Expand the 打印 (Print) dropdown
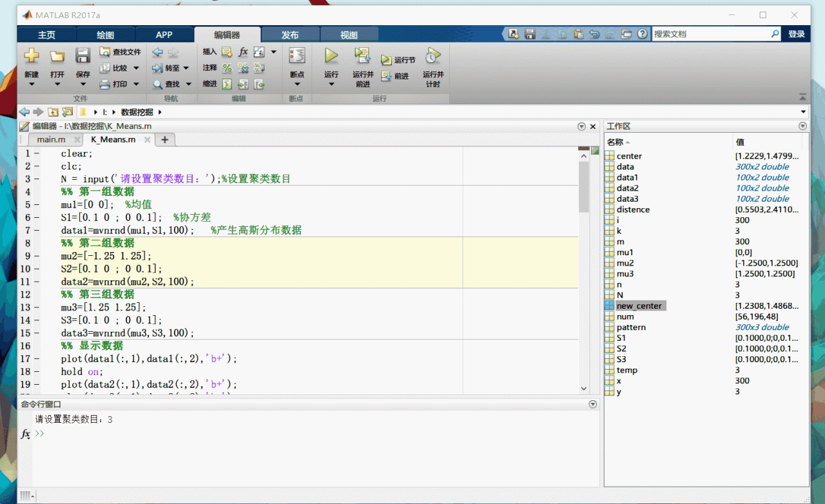This screenshot has width=825, height=504. point(136,84)
